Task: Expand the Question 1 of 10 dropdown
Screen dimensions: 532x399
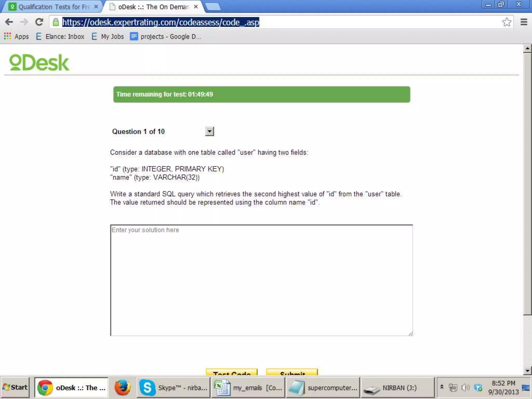Action: [209, 131]
